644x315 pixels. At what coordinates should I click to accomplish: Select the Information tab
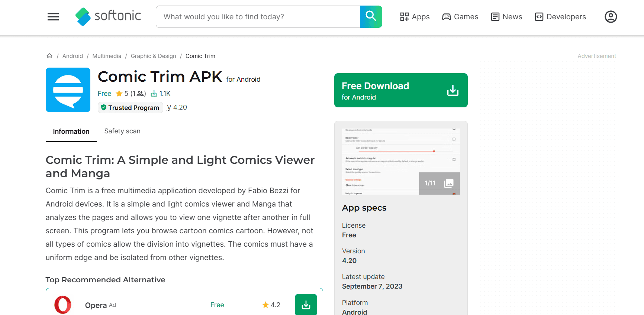point(71,131)
